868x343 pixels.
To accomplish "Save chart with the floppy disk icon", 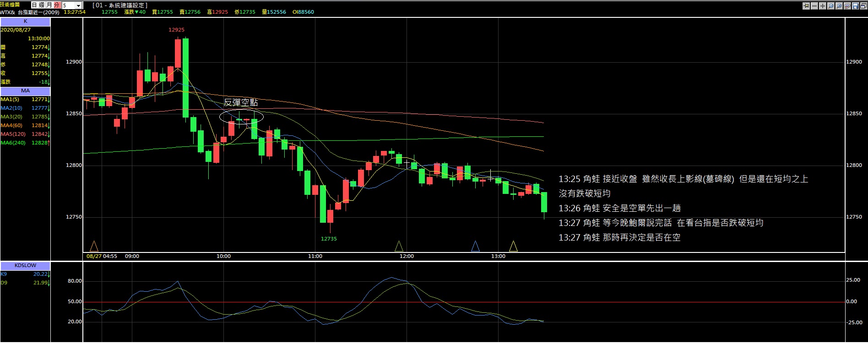I will 856,6.
